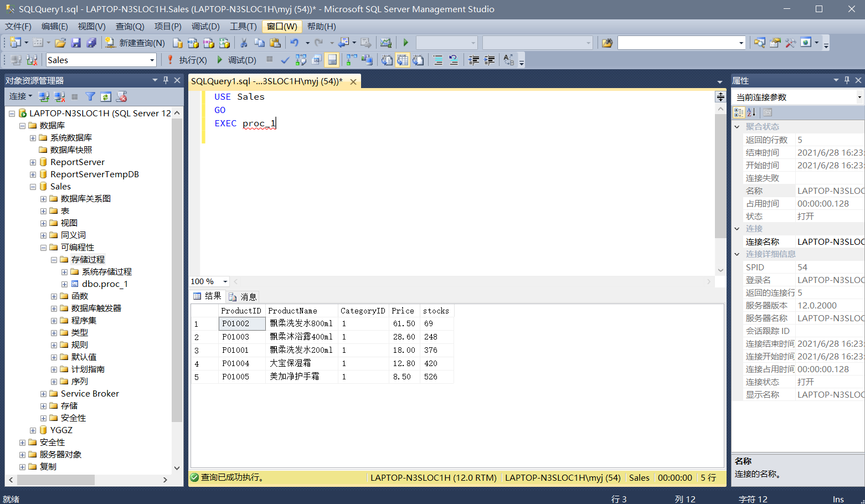This screenshot has height=504, width=865.
Task: Click the Paste clipboard icon
Action: tap(275, 43)
